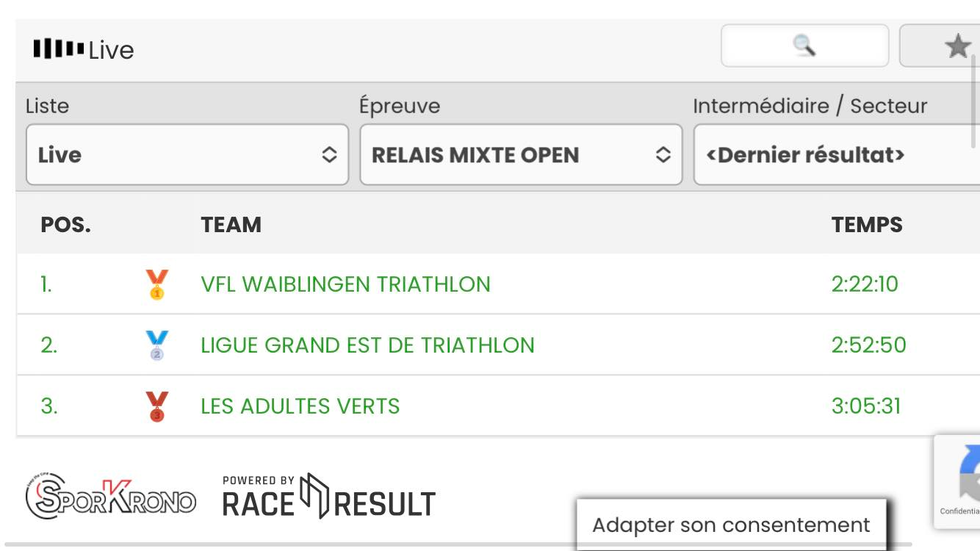
Task: Click the TEMPS column header
Action: pos(867,224)
